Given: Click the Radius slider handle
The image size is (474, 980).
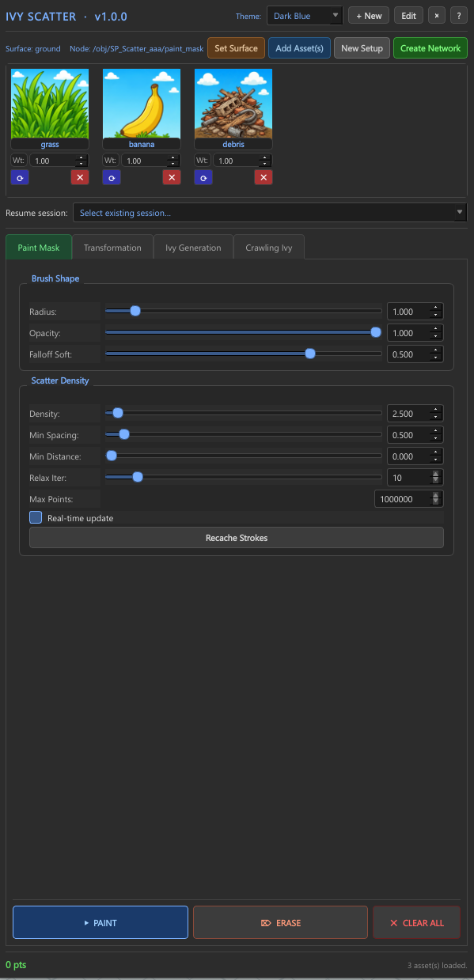Looking at the screenshot, I should pos(135,311).
